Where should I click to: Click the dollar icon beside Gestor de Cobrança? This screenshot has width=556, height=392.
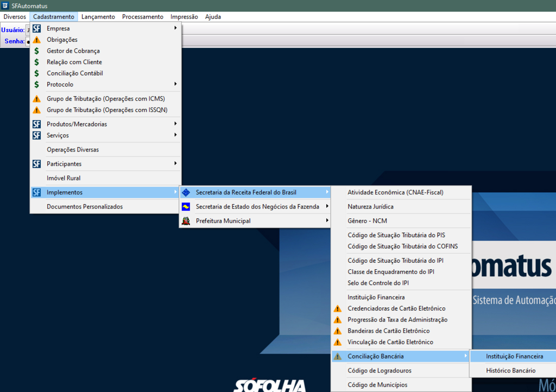pyautogui.click(x=36, y=51)
